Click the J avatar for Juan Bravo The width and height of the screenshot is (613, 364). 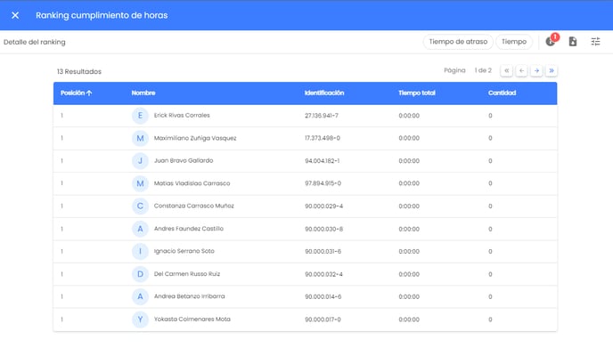[140, 161]
